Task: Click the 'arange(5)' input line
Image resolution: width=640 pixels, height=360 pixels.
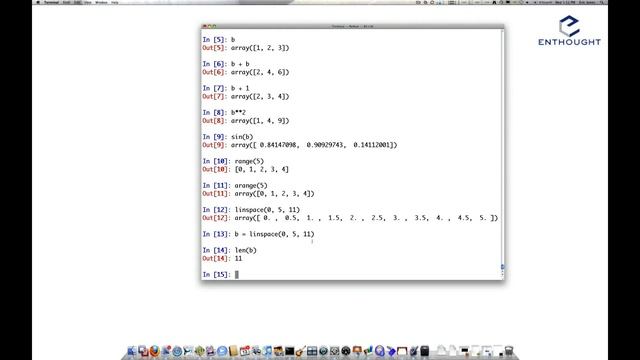Action: pyautogui.click(x=251, y=185)
